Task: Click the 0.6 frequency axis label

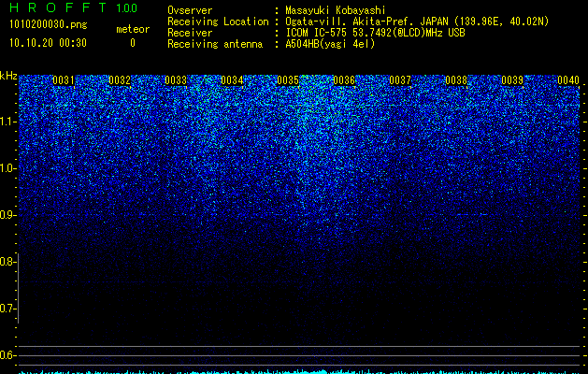Action: tap(7, 355)
